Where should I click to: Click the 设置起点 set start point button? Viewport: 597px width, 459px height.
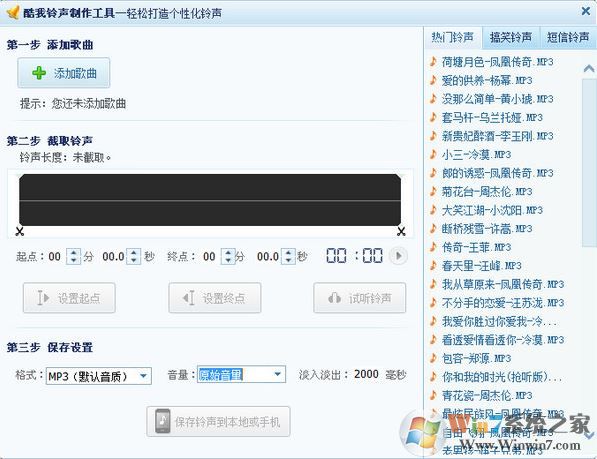point(69,298)
